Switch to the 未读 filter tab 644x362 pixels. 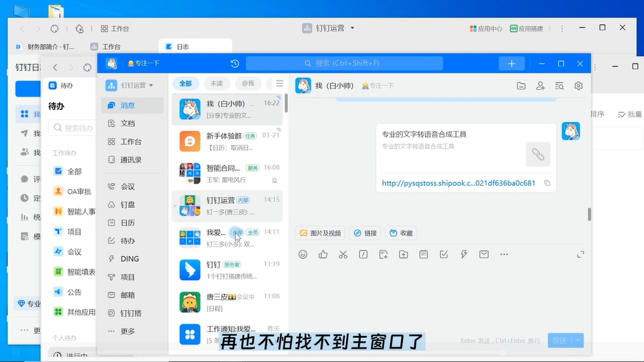point(216,83)
